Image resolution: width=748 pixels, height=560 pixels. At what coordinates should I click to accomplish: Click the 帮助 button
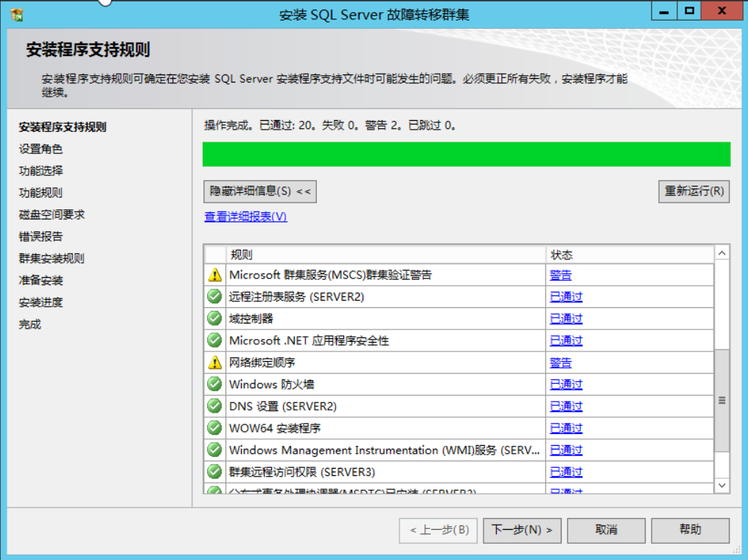click(x=691, y=531)
